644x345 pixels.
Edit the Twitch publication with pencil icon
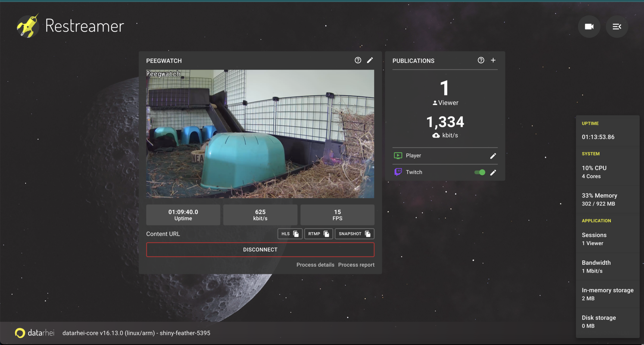click(493, 172)
